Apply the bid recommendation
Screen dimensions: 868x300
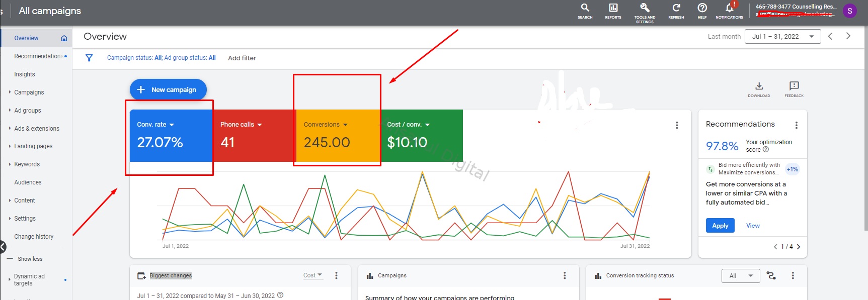pyautogui.click(x=720, y=226)
